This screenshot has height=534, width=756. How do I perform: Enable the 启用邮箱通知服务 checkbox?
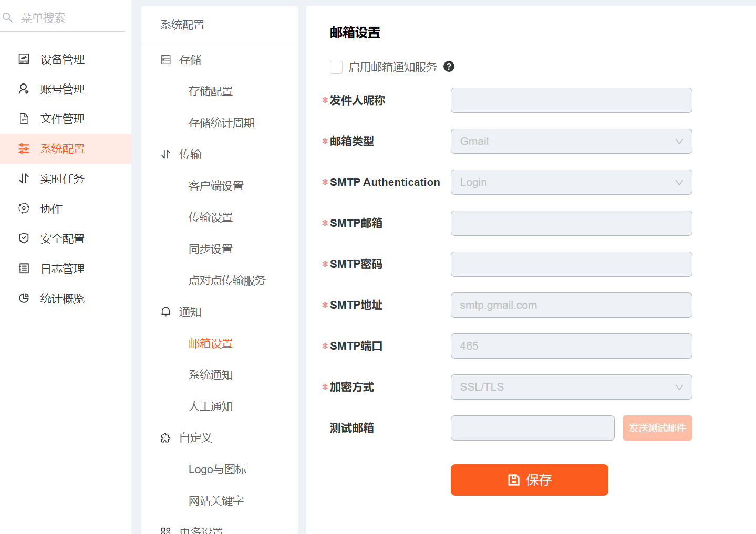coord(336,67)
